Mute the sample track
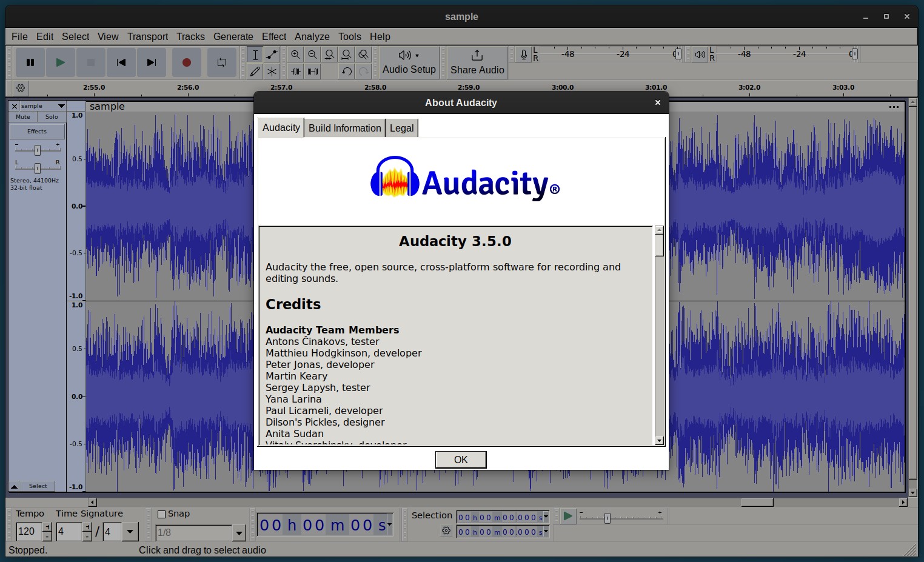This screenshot has height=562, width=924. [23, 117]
